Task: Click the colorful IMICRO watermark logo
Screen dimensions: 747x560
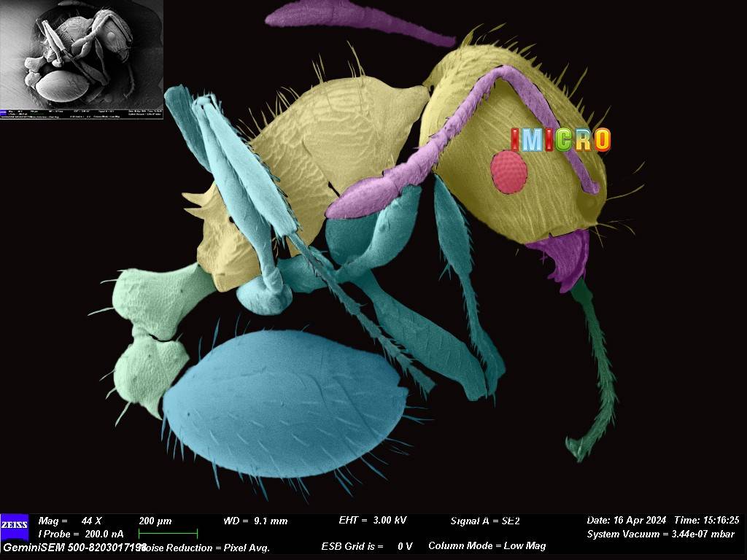Action: [560, 139]
